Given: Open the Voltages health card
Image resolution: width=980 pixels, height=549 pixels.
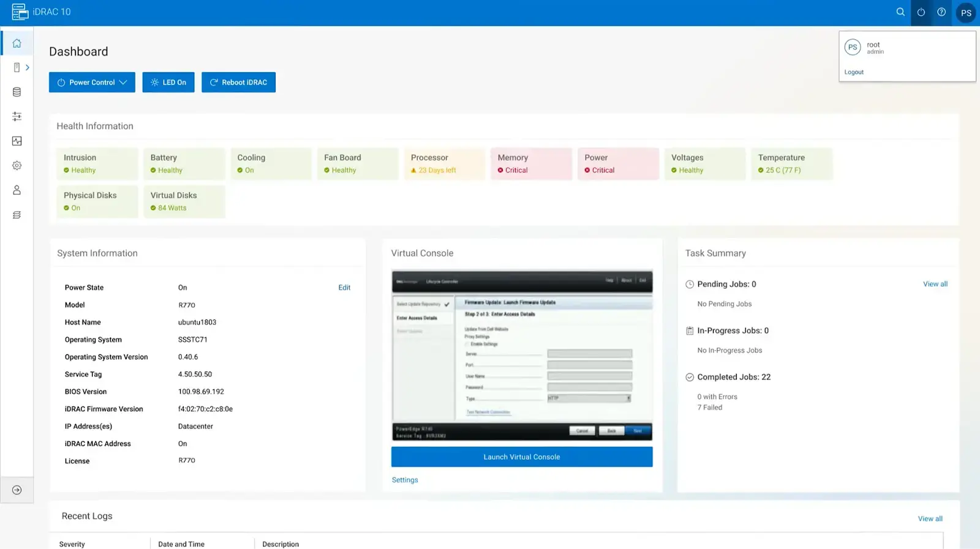Looking at the screenshot, I should pyautogui.click(x=705, y=163).
